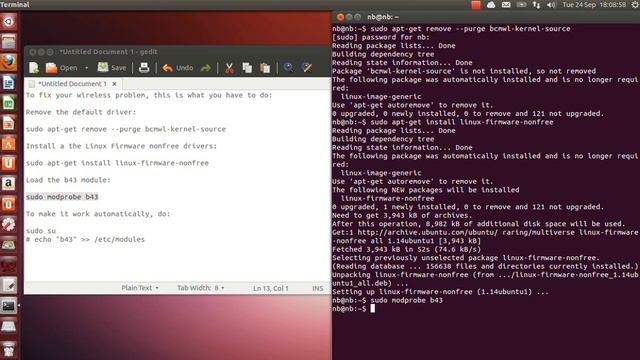
Task: Open the battery indicator menu
Action: click(522, 5)
